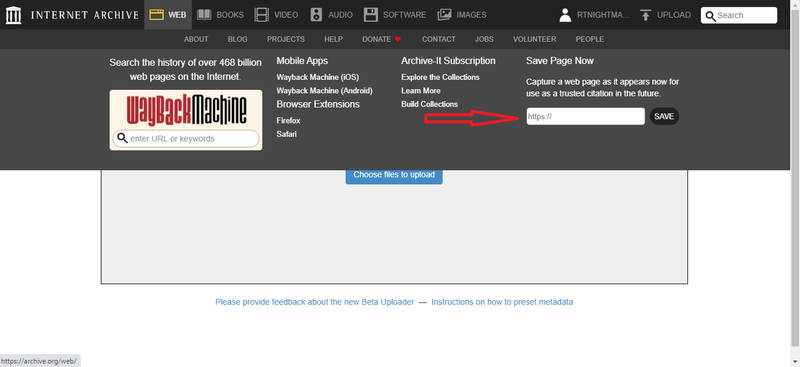Image resolution: width=800 pixels, height=367 pixels.
Task: Select the VIDEO label in navigation
Action: [286, 15]
